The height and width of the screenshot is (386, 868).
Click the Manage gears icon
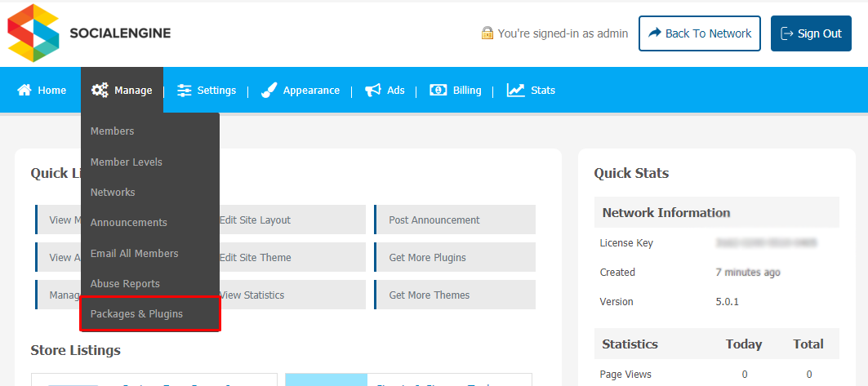pos(100,91)
